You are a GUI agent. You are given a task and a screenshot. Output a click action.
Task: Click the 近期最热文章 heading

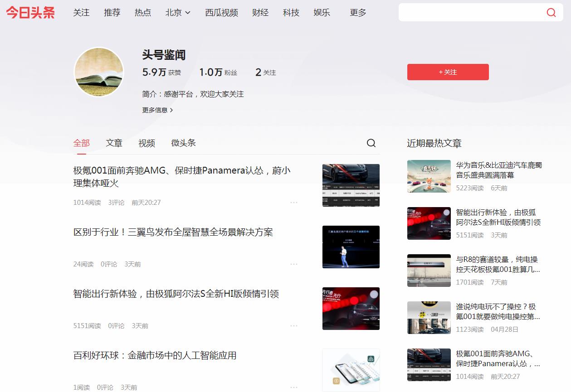pos(434,143)
